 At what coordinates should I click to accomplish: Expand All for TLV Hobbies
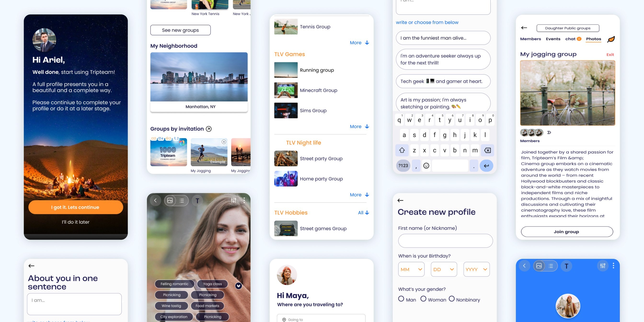tap(363, 213)
